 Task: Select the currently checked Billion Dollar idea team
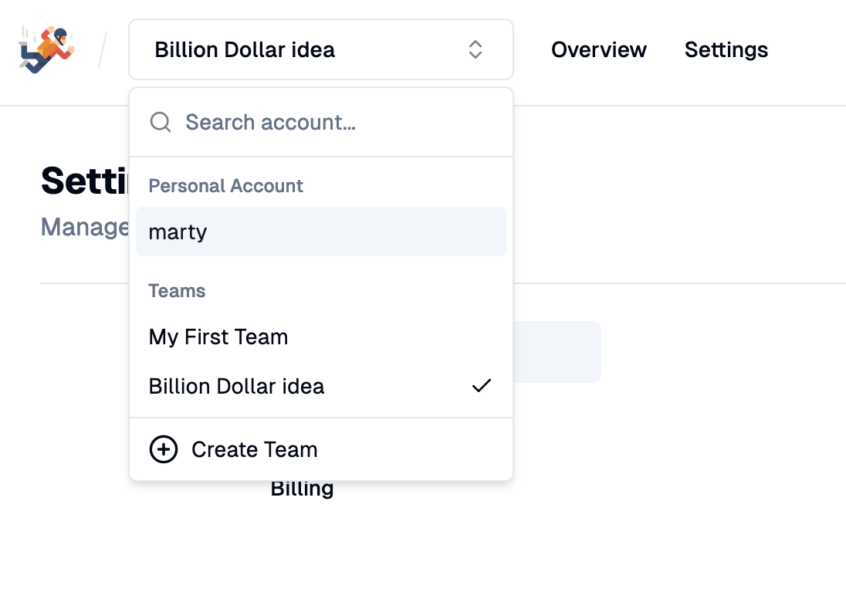(x=236, y=386)
